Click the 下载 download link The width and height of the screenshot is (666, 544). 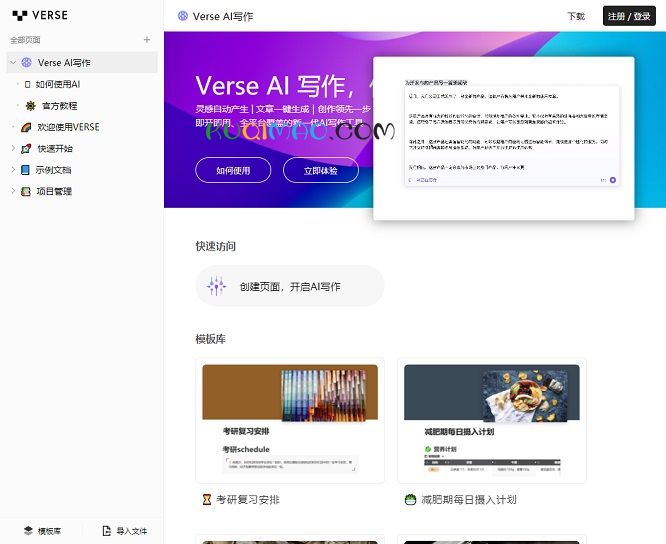[x=576, y=16]
